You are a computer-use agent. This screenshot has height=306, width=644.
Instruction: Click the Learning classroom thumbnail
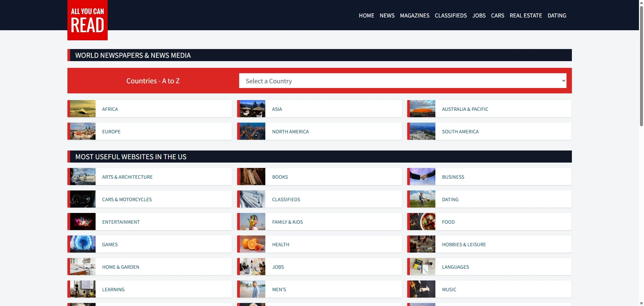pos(83,289)
